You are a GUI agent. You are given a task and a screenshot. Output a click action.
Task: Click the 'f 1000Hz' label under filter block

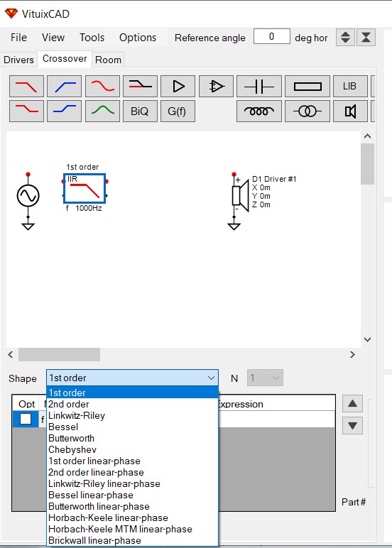[x=84, y=208]
